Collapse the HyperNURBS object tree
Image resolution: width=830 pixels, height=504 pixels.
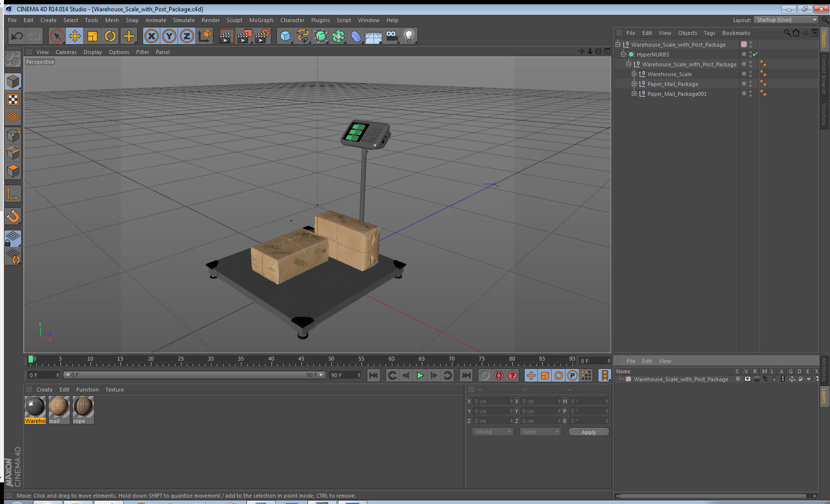pos(623,54)
